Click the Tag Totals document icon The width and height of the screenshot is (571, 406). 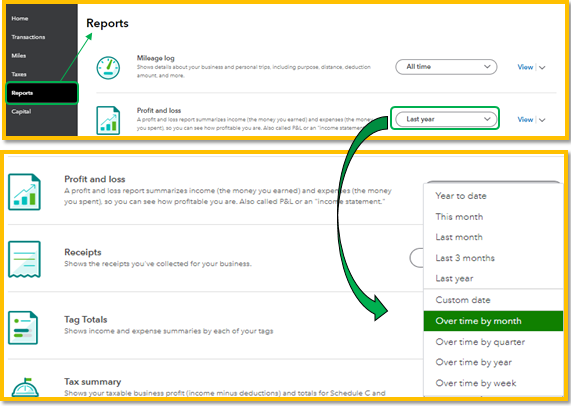[23, 328]
